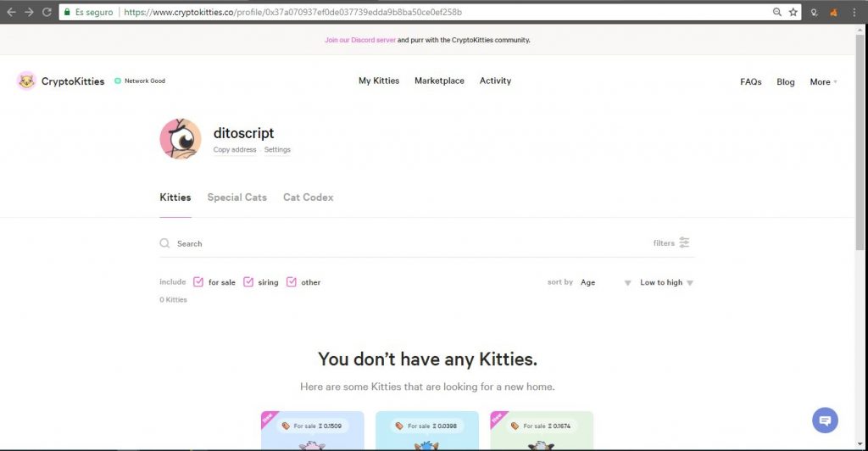
Task: Open profile Settings link
Action: tap(277, 150)
